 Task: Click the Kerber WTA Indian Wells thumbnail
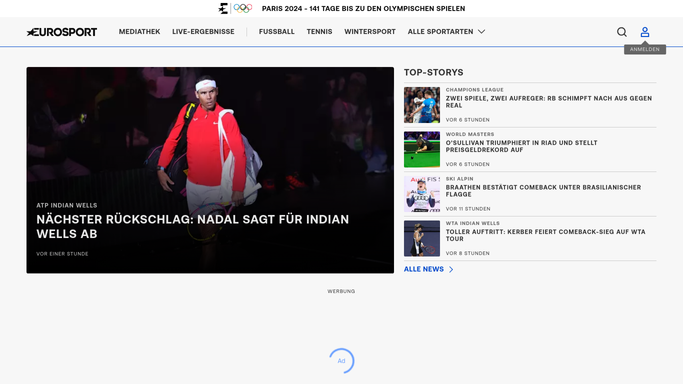pos(422,239)
